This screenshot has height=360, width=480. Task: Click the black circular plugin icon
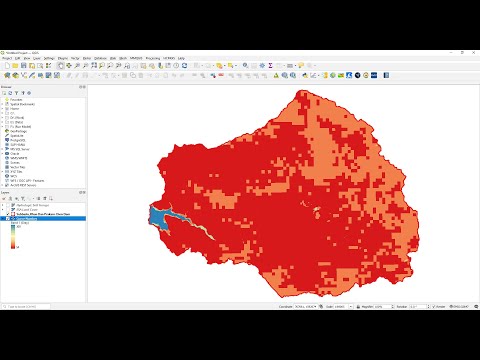tap(358, 76)
